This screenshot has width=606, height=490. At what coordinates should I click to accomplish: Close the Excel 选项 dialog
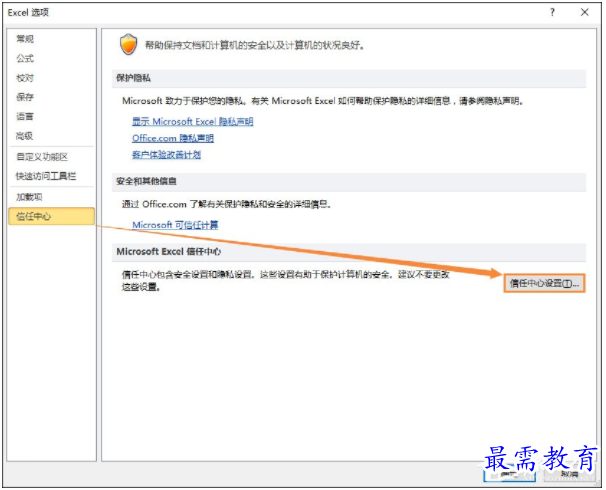pyautogui.click(x=585, y=12)
